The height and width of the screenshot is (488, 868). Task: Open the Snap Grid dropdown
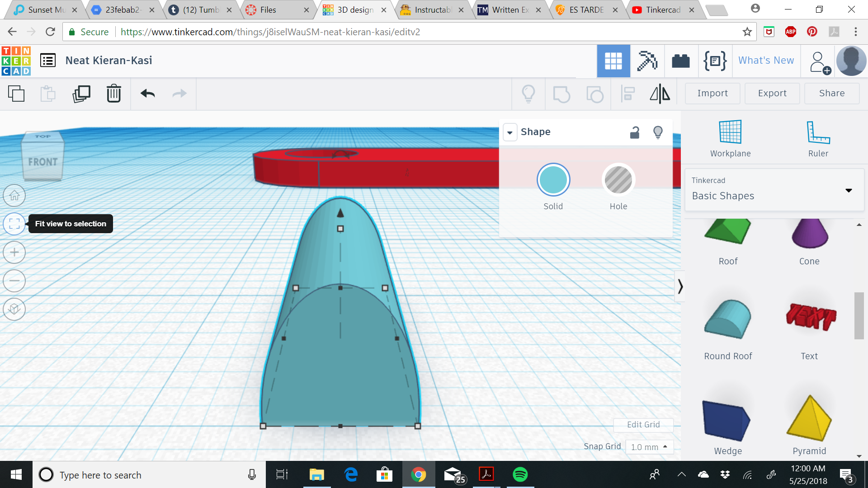pos(649,447)
